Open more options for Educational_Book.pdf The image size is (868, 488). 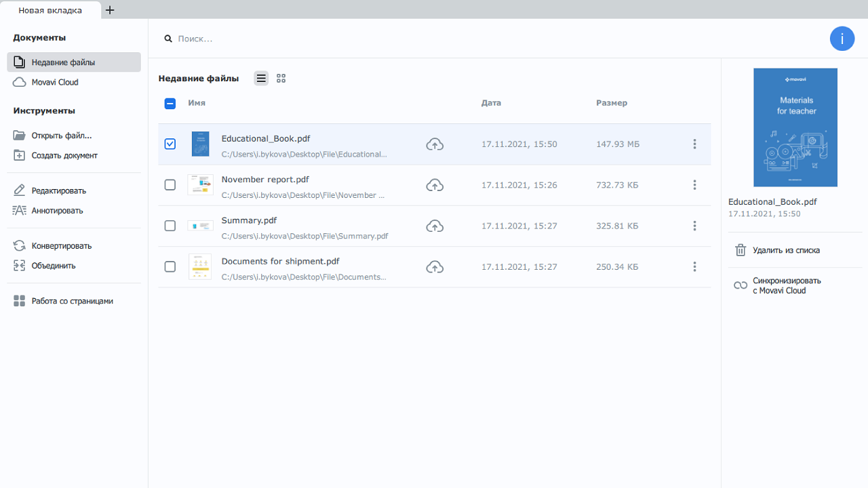click(694, 144)
